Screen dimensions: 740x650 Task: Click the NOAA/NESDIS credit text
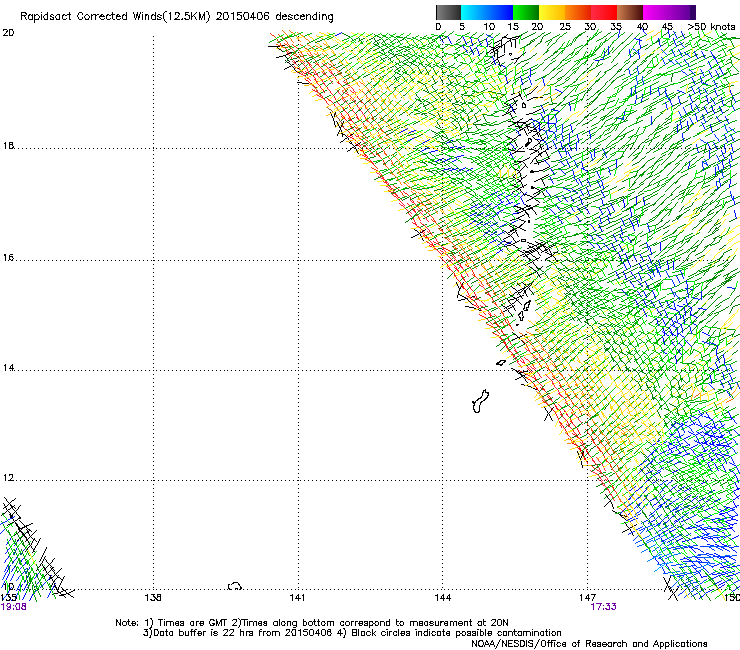tap(589, 644)
